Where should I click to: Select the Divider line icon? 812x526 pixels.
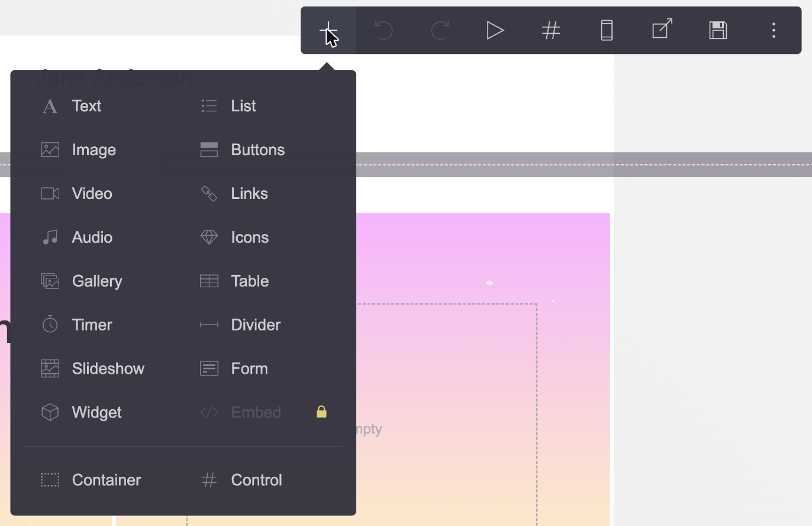pos(209,325)
